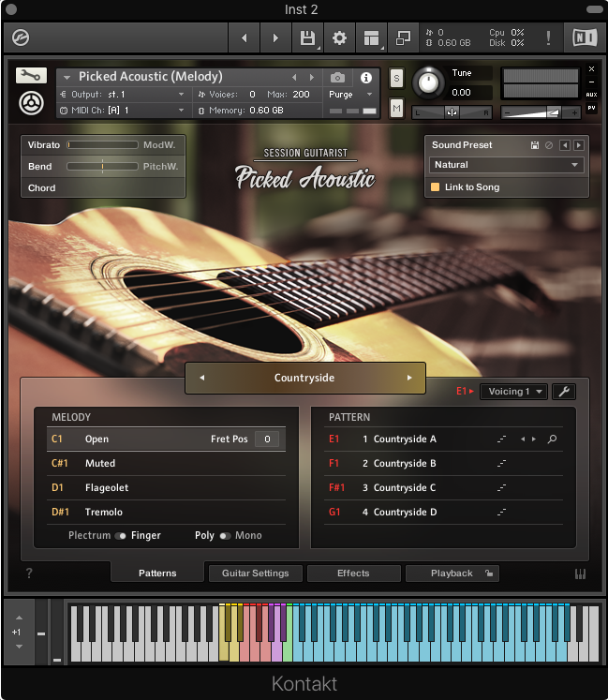Viewport: 608px width, 700px height.
Task: Open the PitchW. bend source selector
Action: (160, 167)
